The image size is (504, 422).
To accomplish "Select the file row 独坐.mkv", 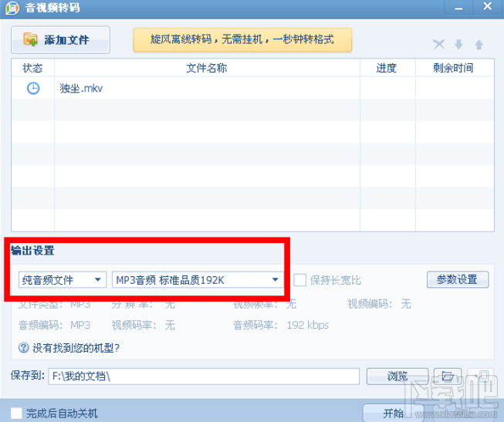I will (252, 88).
